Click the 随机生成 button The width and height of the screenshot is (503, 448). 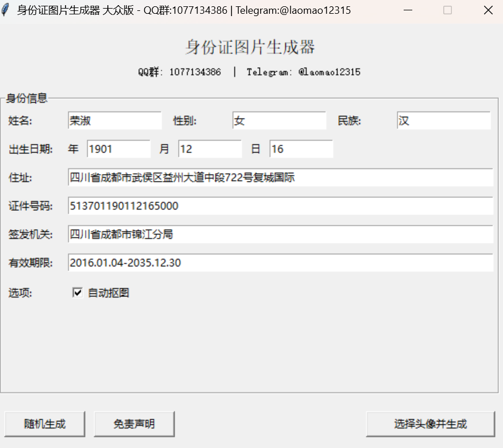45,424
